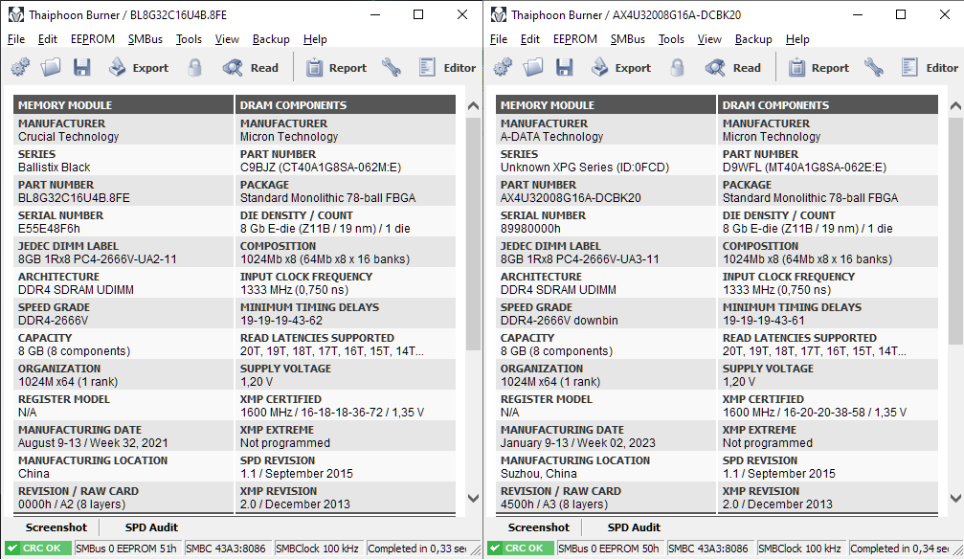Image resolution: width=964 pixels, height=560 pixels.
Task: Select SPD Audit tab in AX4U32008G16A window
Action: [634, 527]
